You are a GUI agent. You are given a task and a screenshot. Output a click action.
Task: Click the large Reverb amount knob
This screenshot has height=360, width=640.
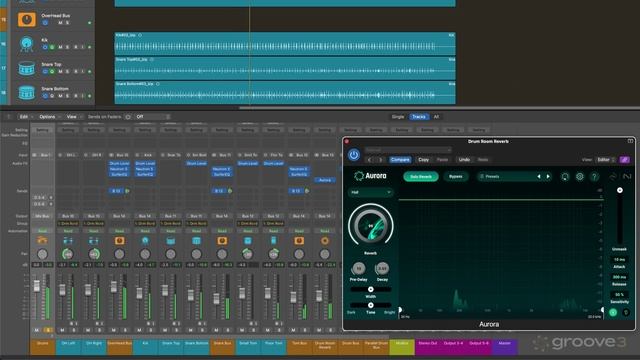point(371,226)
